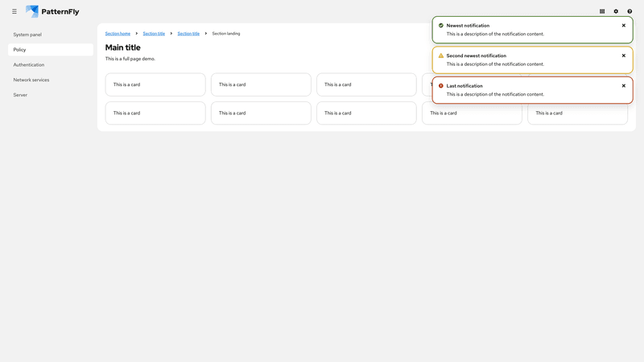644x362 pixels.
Task: Close the Last notification alert
Action: (623, 86)
